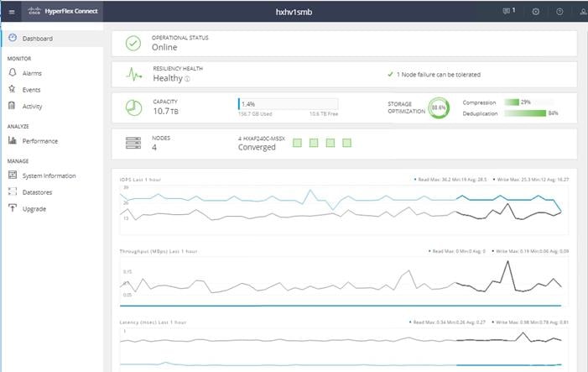Click the Nodes server stack icon
The image size is (588, 372).
pos(133,143)
